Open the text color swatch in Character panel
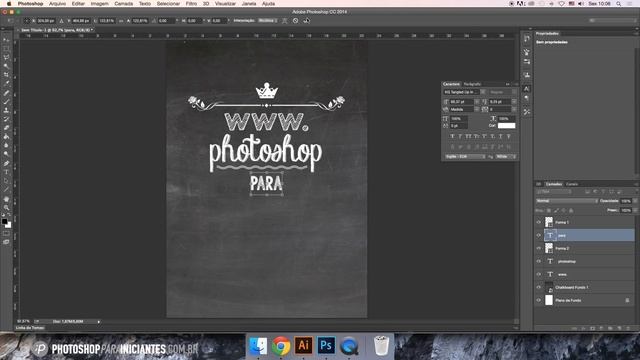Image resolution: width=640 pixels, height=360 pixels. pos(507,126)
